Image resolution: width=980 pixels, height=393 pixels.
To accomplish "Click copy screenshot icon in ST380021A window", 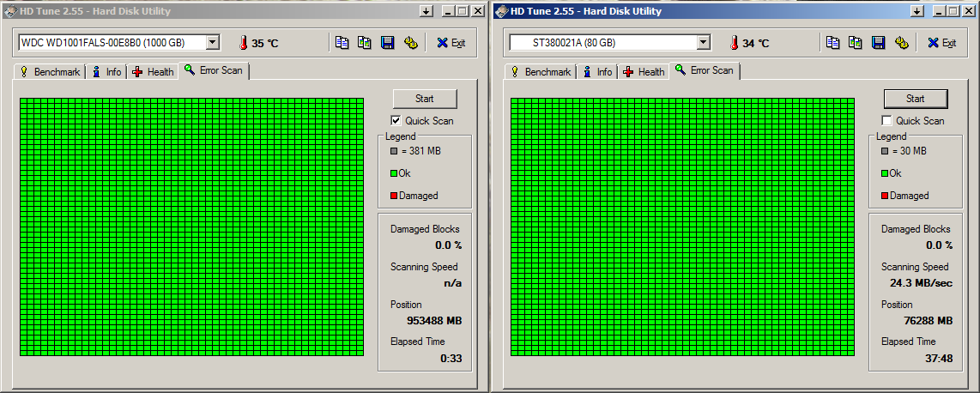I will 855,43.
